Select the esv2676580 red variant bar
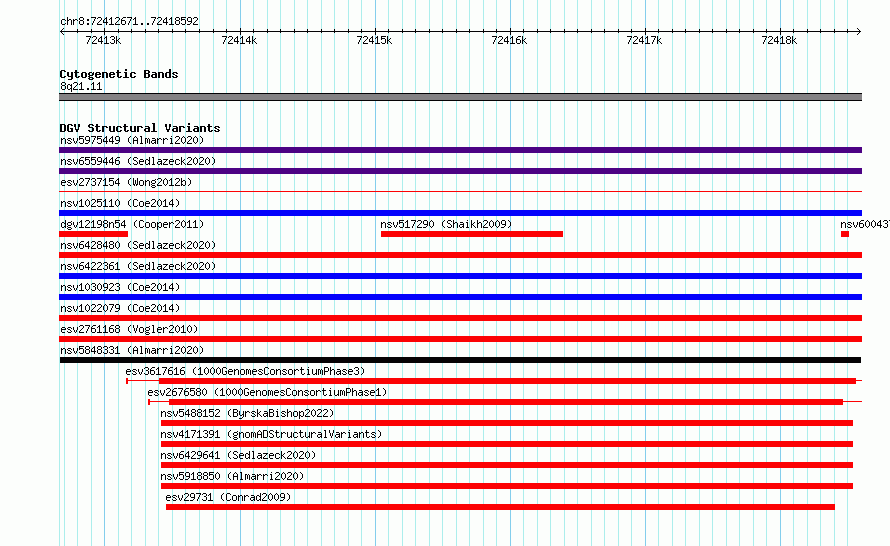 (506, 402)
